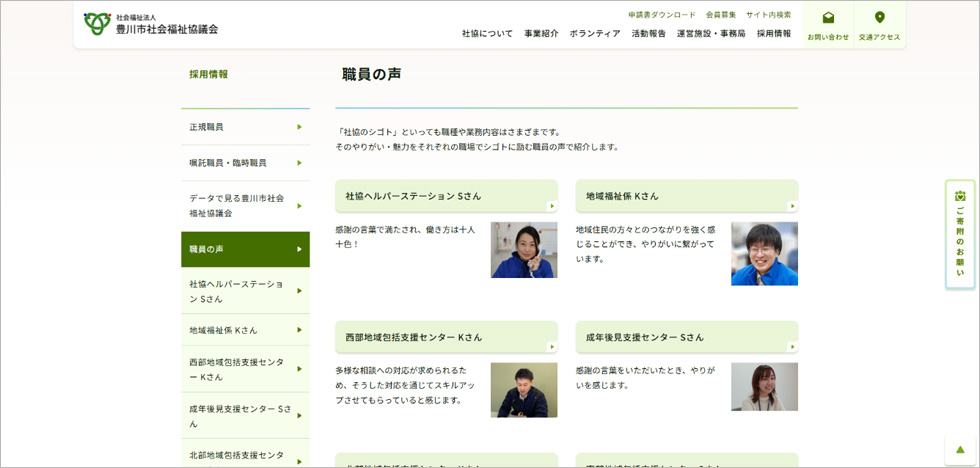
Task: Open the サイト内検索 link
Action: click(768, 15)
